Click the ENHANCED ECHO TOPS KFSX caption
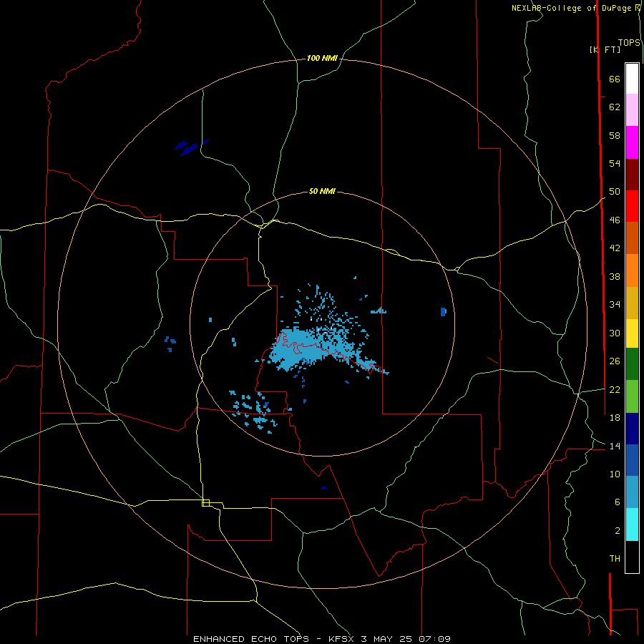Viewport: 644px width, 644px height. click(x=322, y=639)
